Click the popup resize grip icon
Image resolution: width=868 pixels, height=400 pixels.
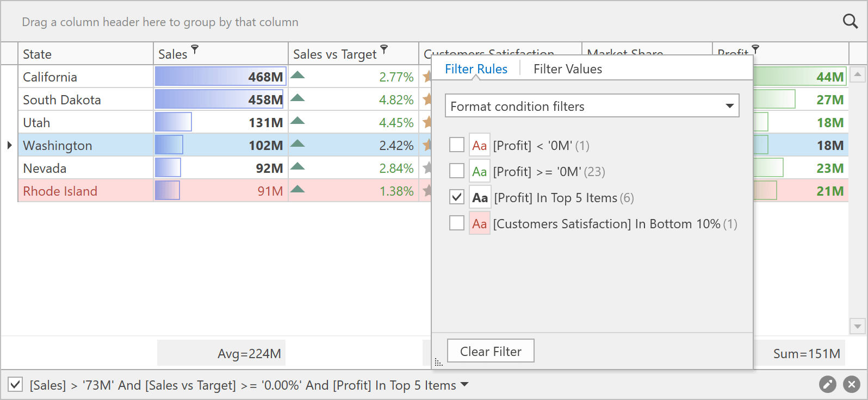[438, 362]
